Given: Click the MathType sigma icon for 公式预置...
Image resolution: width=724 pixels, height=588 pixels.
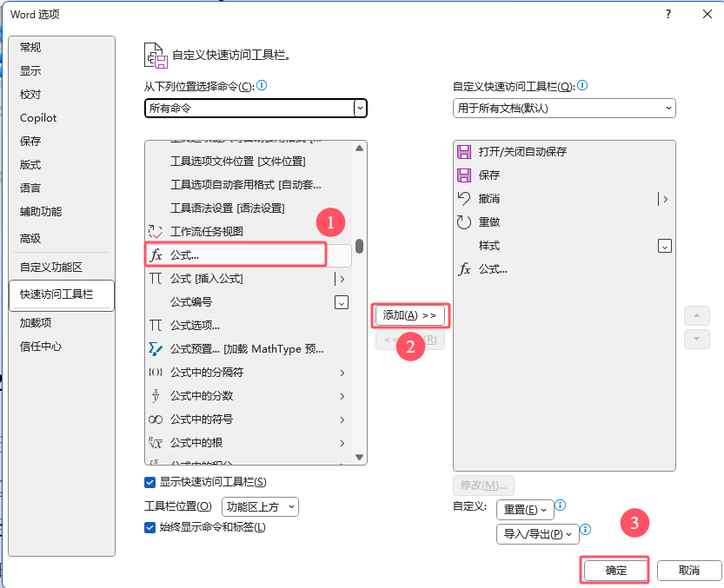Looking at the screenshot, I should [156, 349].
